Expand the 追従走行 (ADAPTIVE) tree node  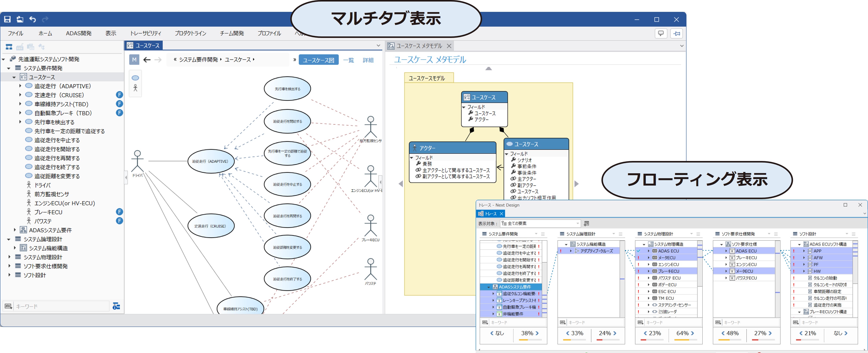point(20,86)
